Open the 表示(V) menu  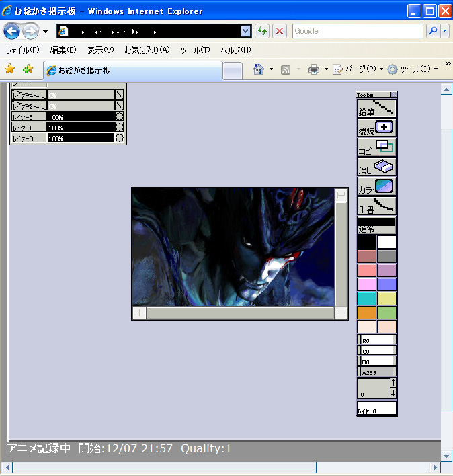coord(100,50)
